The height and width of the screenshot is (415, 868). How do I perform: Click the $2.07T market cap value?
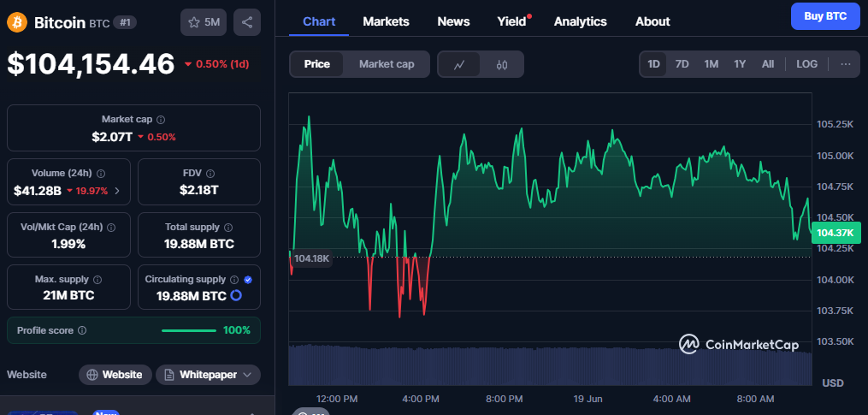112,136
